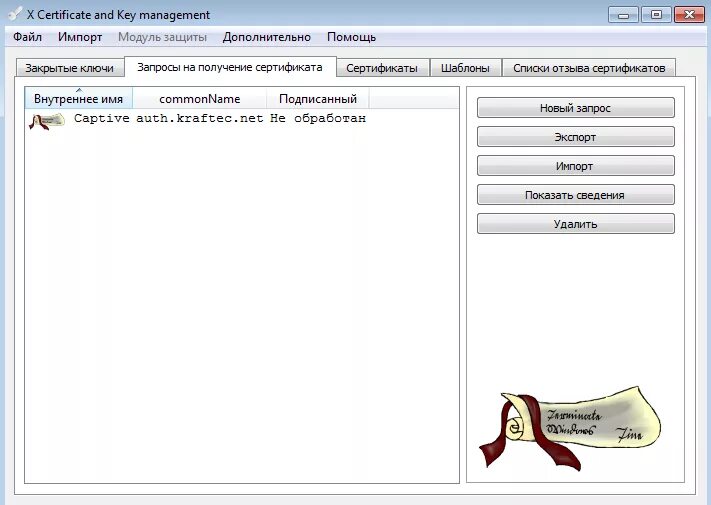
Task: Click the scroll icon of the Captive request
Action: point(47,121)
